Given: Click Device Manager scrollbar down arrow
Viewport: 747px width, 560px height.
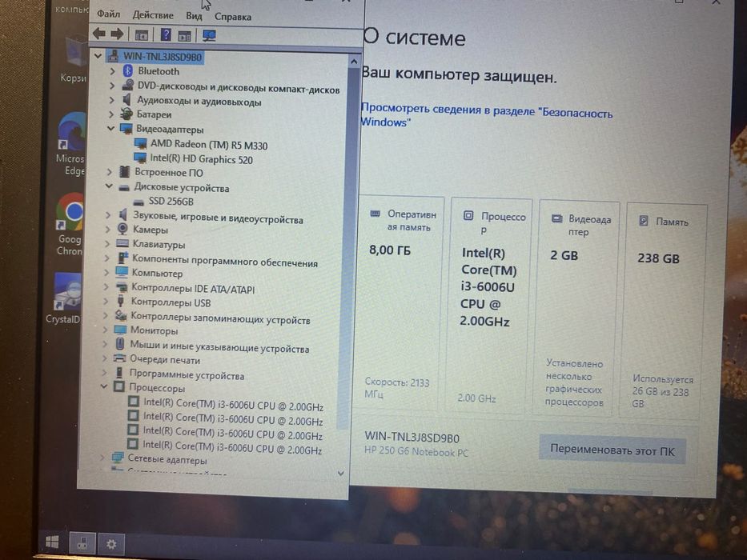Looking at the screenshot, I should pos(340,473).
